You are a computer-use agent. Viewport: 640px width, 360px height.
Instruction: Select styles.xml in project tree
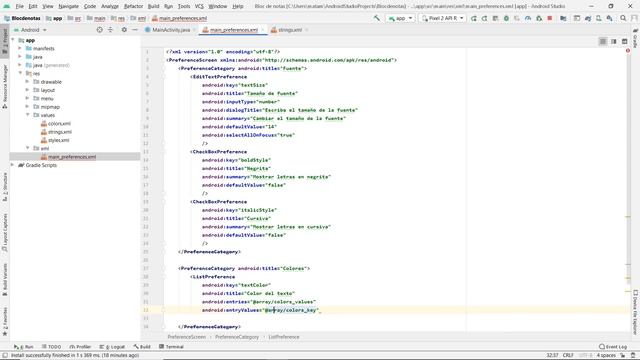click(x=58, y=140)
